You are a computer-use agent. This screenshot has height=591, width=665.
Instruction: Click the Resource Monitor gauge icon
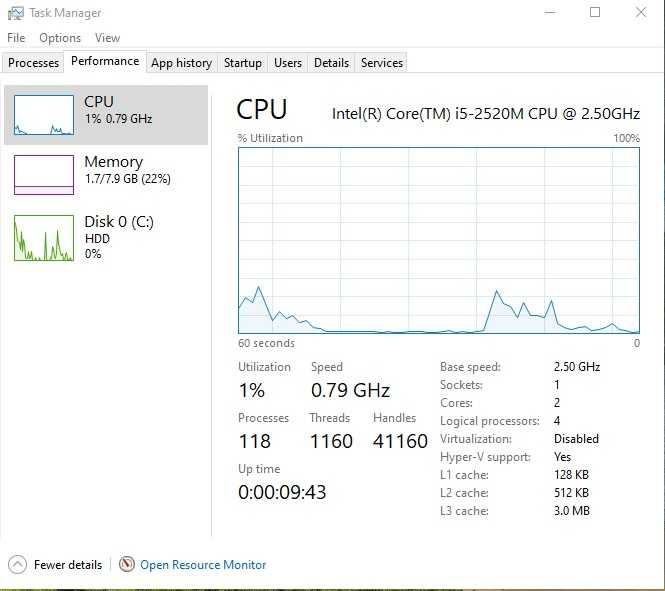click(x=126, y=564)
